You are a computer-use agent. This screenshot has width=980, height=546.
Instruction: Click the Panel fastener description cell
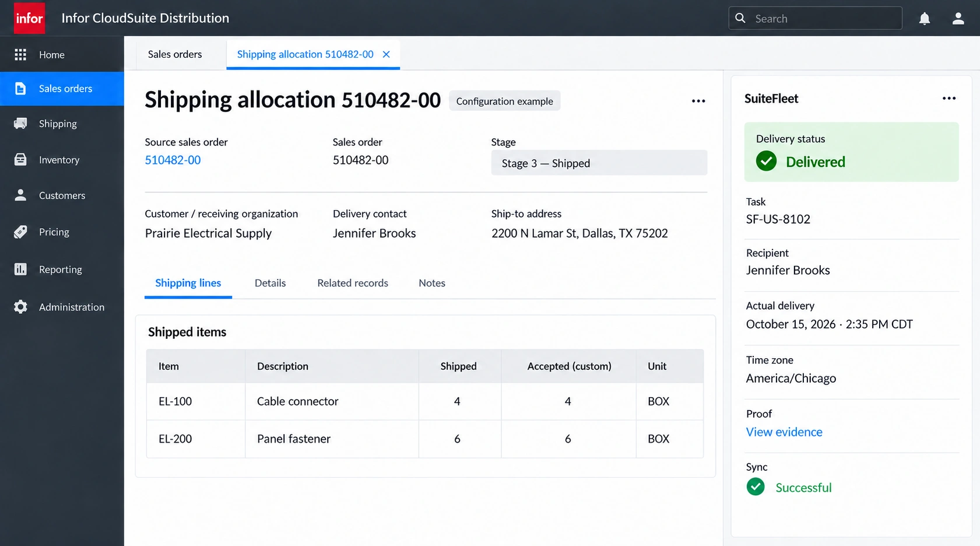(332, 439)
